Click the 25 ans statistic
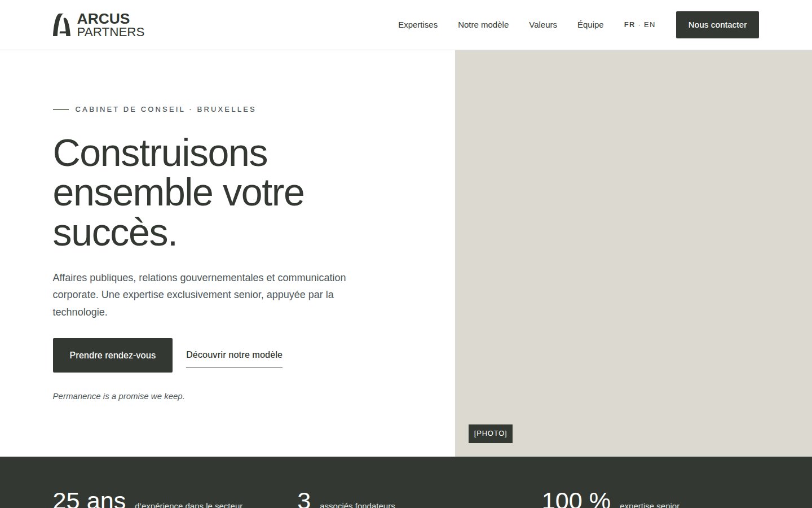The width and height of the screenshot is (812, 508). pos(148,500)
